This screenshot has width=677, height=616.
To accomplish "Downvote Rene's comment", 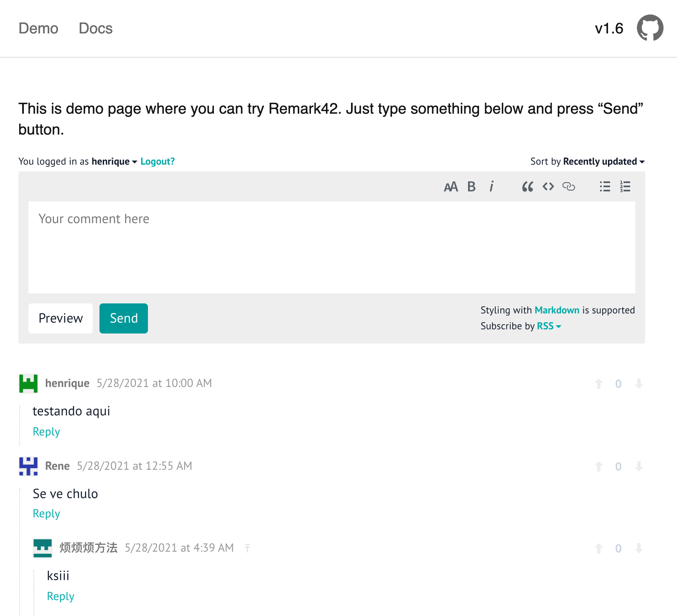I will tap(639, 466).
